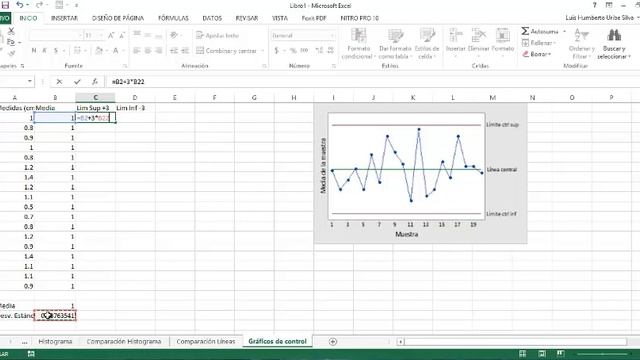
Task: Switch to the FÓRMULAS ribbon tab
Action: [173, 18]
